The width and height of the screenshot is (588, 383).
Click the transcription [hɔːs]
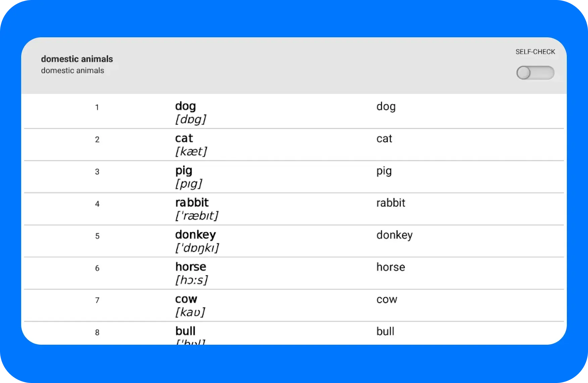click(x=191, y=280)
